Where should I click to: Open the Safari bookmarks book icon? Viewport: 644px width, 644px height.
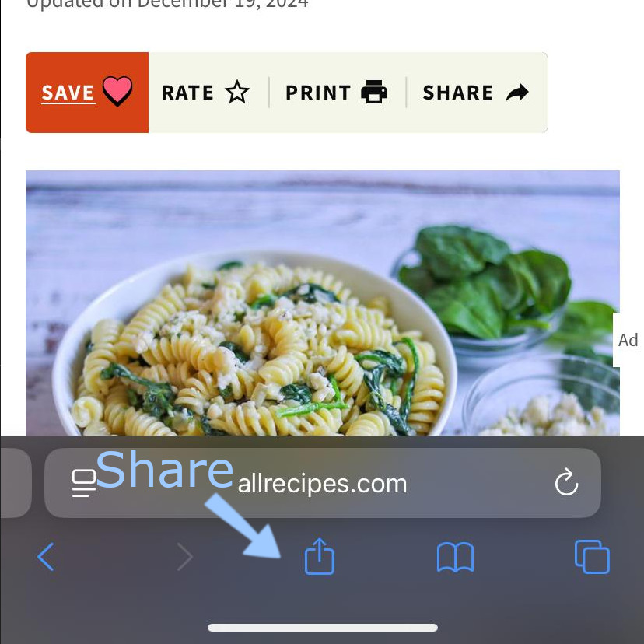tap(455, 558)
